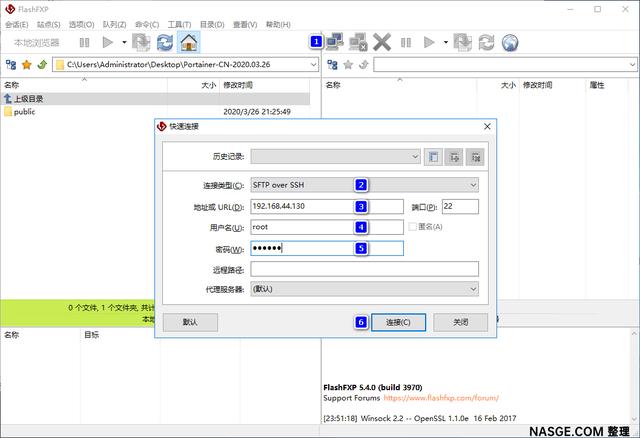Screen dimensions: 640x438
Task: Click the 关闭 button
Action: click(x=460, y=322)
